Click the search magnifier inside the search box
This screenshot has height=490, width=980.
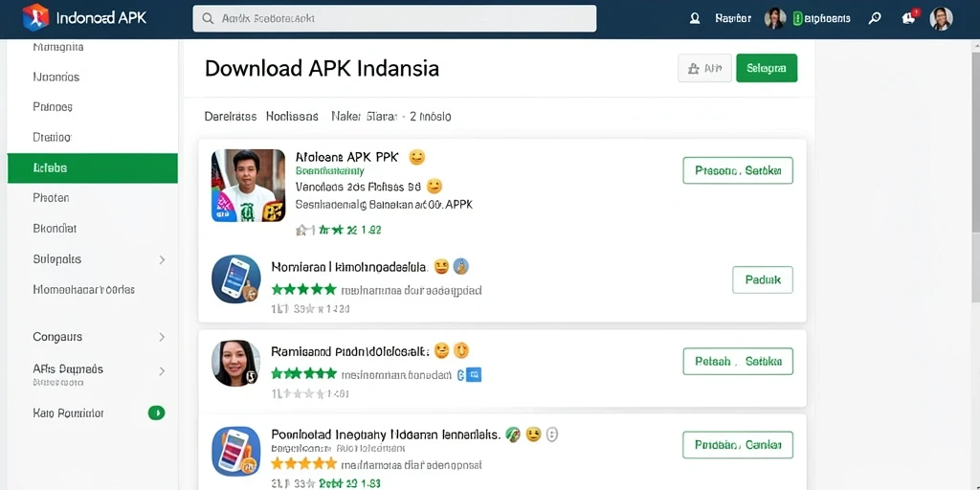click(208, 19)
